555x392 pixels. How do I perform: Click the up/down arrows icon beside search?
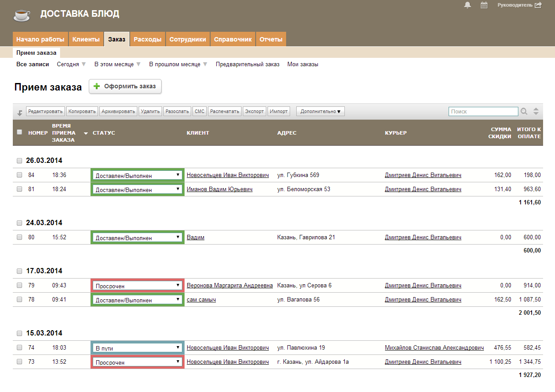[x=536, y=112]
